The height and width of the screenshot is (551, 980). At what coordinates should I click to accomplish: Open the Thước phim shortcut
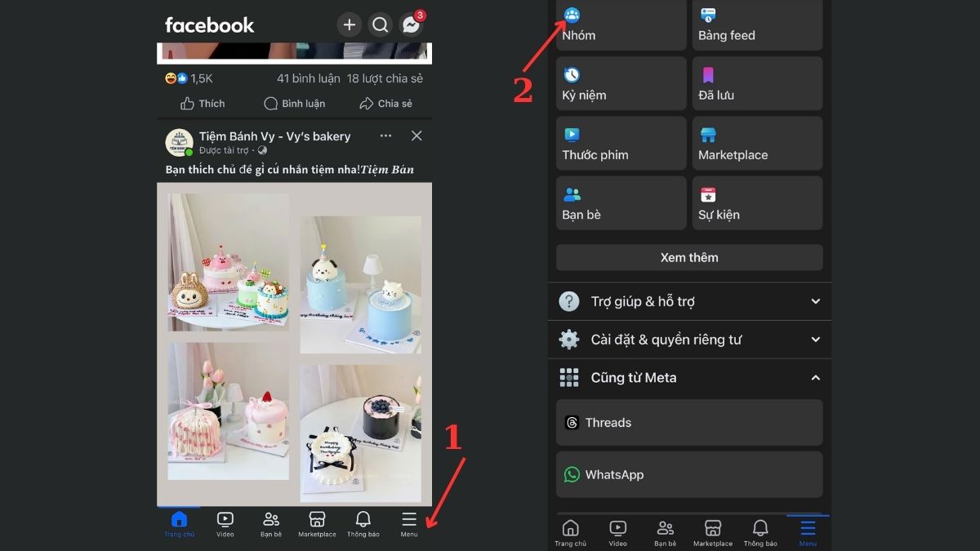click(x=621, y=143)
